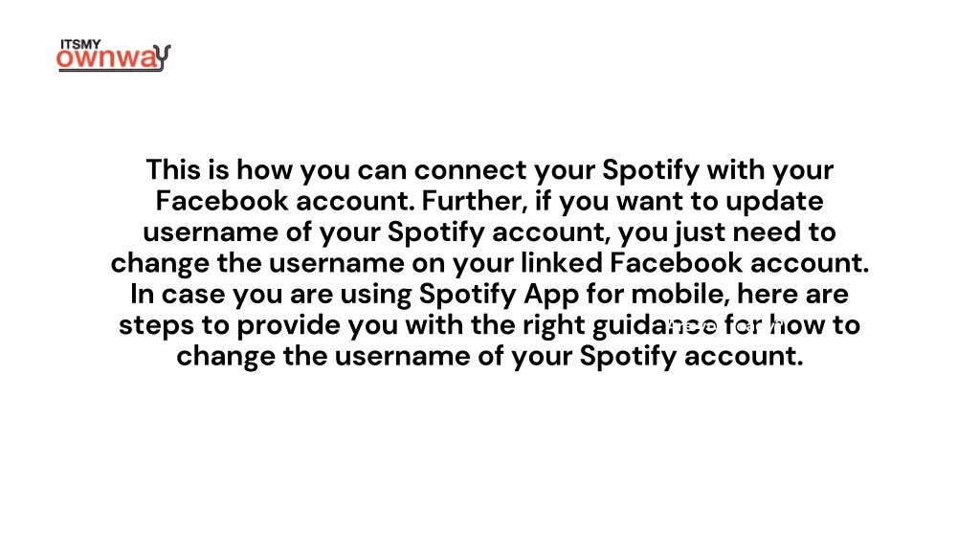The height and width of the screenshot is (551, 980).
Task: Click the word 'provide' in the paragraph
Action: pos(288,326)
